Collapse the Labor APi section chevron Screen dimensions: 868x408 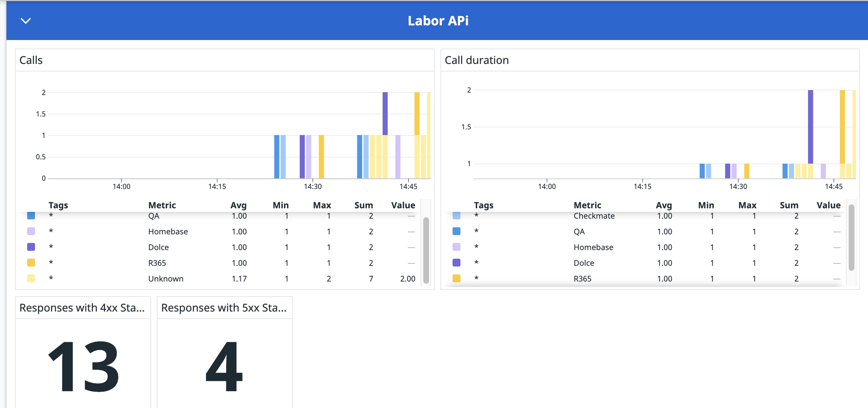pos(26,21)
